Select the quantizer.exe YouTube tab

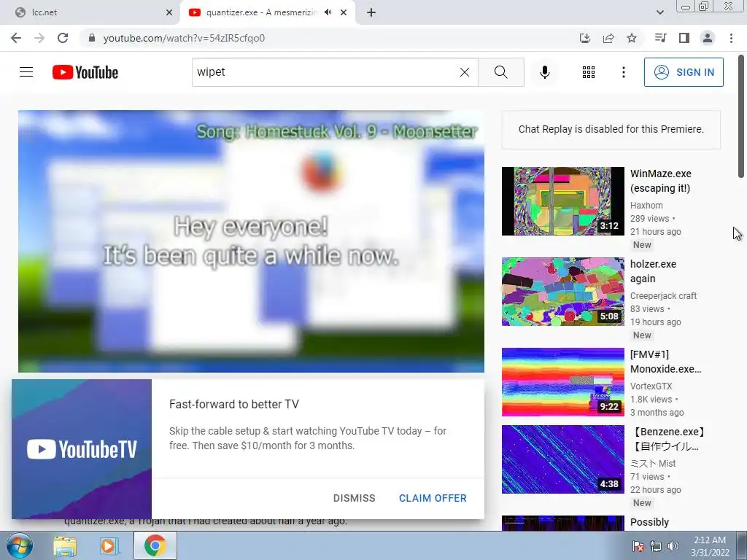(x=260, y=12)
